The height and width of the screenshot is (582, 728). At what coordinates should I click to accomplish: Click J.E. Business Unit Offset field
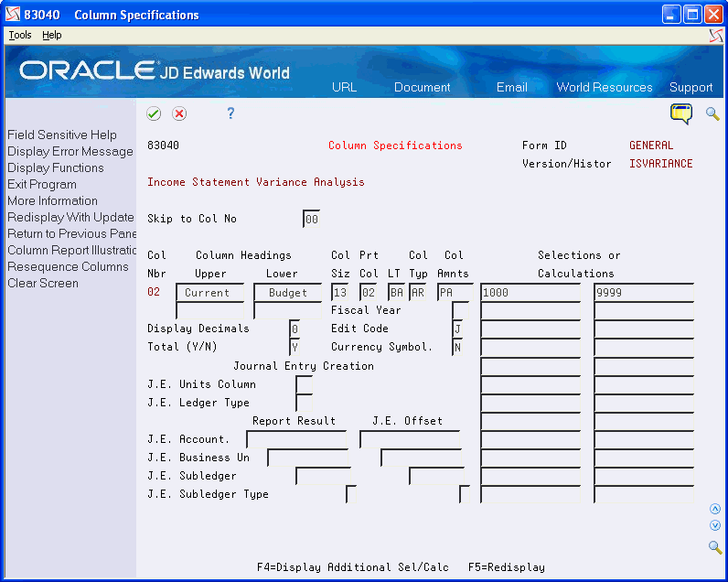pyautogui.click(x=422, y=458)
